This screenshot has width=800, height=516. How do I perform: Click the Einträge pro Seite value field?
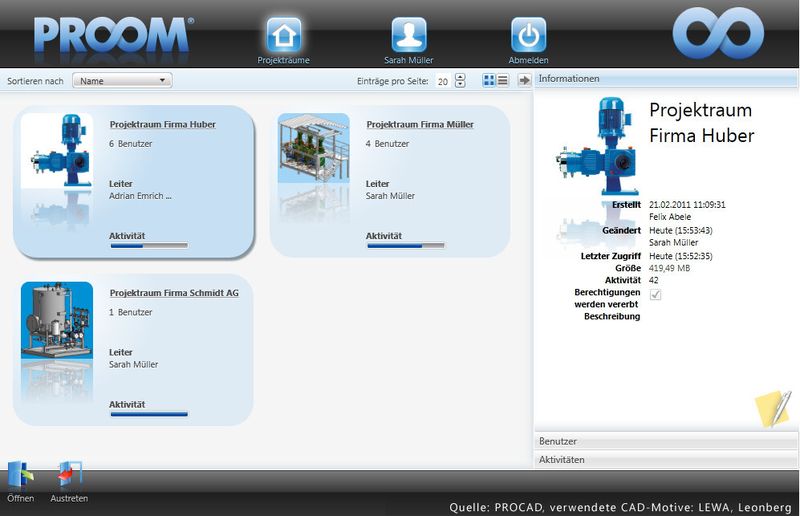point(443,81)
